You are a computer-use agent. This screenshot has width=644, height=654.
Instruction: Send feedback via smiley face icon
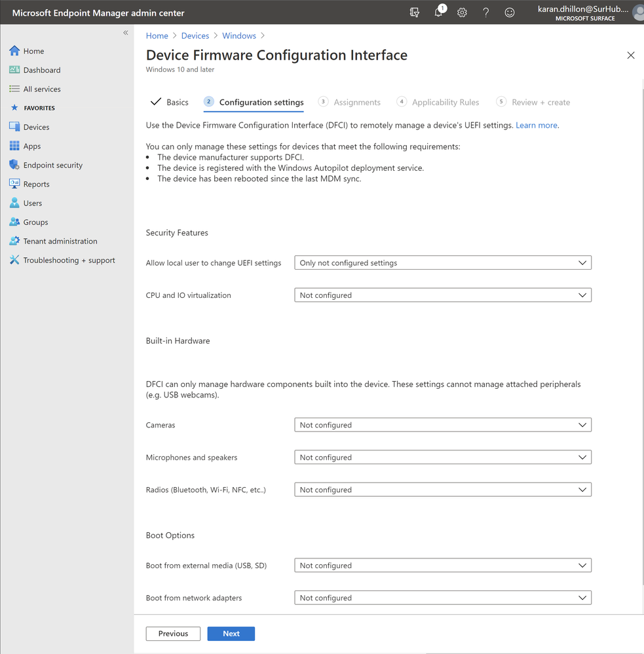(x=509, y=12)
